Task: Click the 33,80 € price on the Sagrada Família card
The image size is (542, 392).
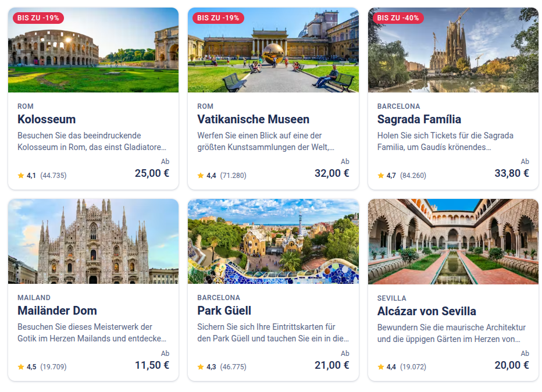Action: [x=514, y=173]
